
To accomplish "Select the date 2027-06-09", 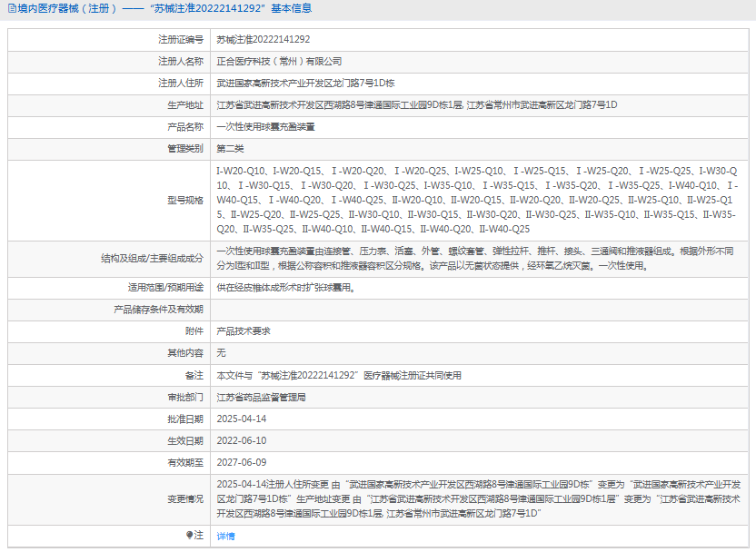I will (x=242, y=462).
